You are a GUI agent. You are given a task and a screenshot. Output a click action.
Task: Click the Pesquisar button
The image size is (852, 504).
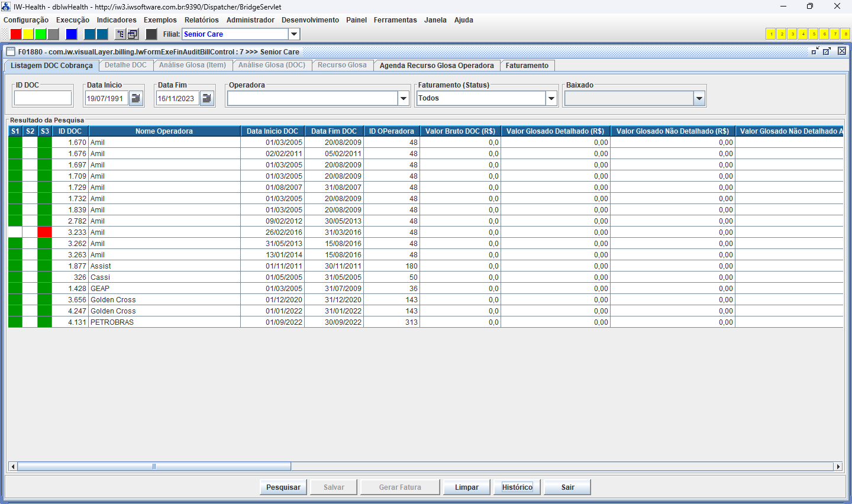point(283,487)
